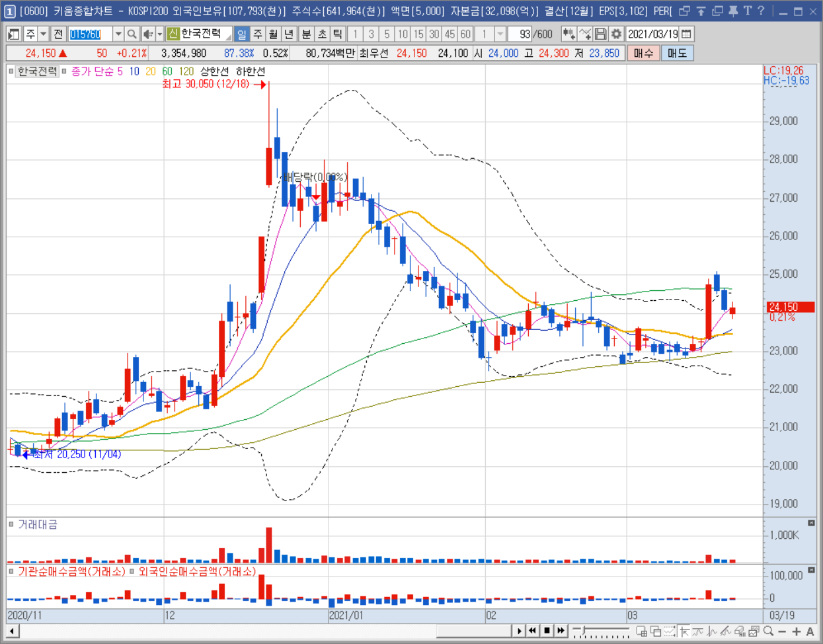This screenshot has width=823, height=644.
Task: Click the 60 interval button
Action: (x=465, y=34)
